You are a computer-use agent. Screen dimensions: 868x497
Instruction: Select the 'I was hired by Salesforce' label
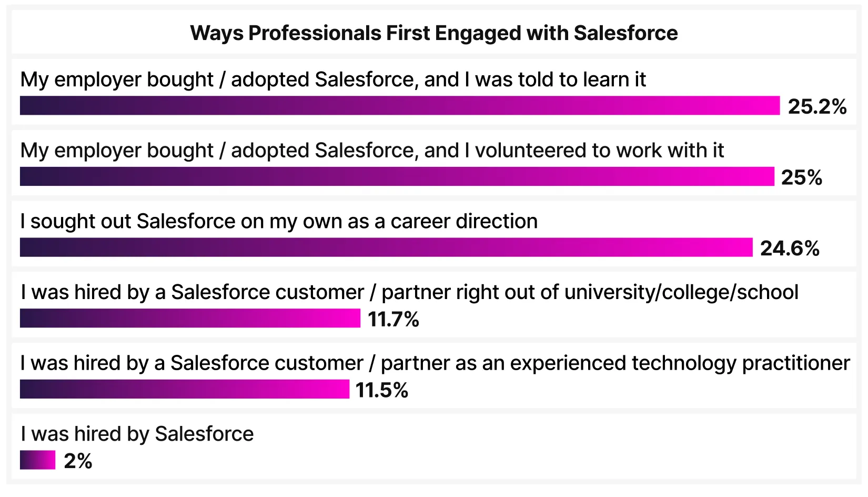pyautogui.click(x=137, y=434)
